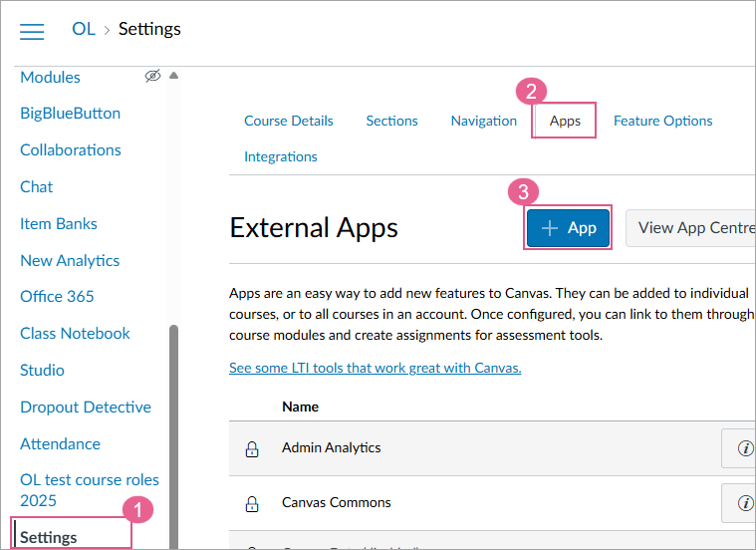Viewport: 756px width, 550px height.
Task: Switch to the Sections tab
Action: [391, 121]
